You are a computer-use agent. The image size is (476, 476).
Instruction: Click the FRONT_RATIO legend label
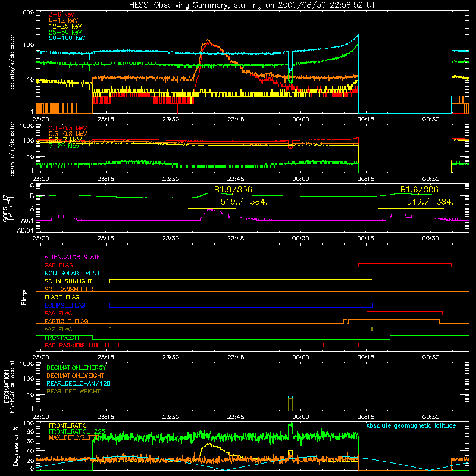coord(68,425)
